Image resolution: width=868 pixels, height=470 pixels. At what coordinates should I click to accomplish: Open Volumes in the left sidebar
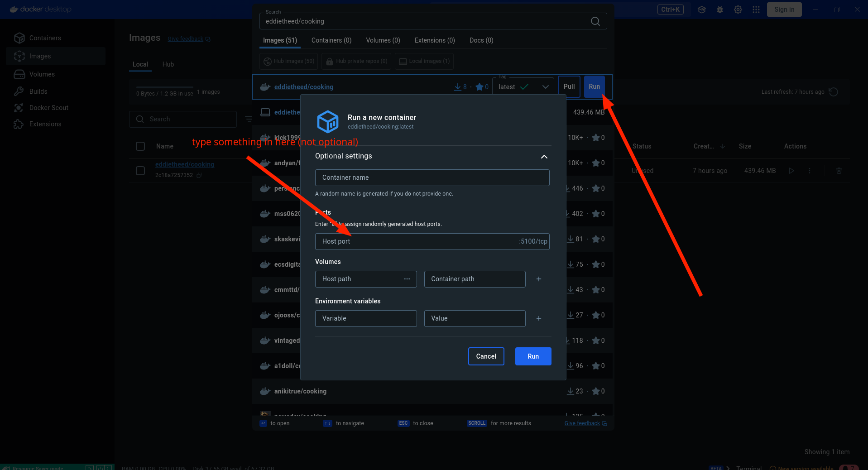[x=56, y=74]
